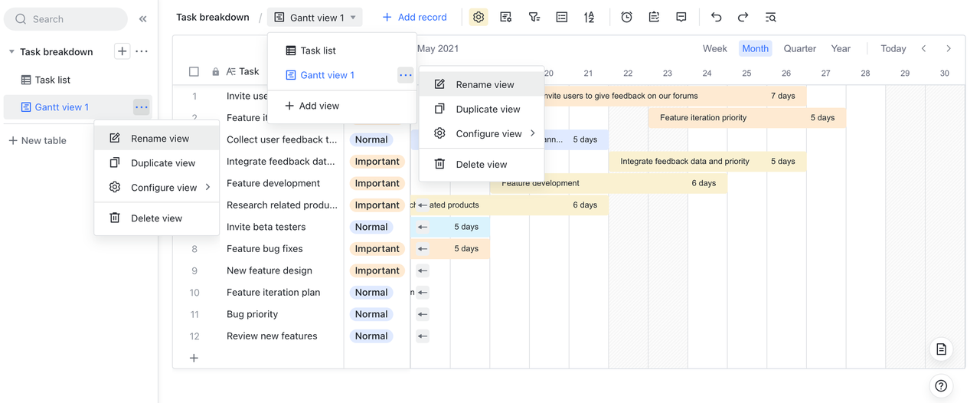The height and width of the screenshot is (403, 980).
Task: Open the comments speech bubble icon
Action: 681,17
